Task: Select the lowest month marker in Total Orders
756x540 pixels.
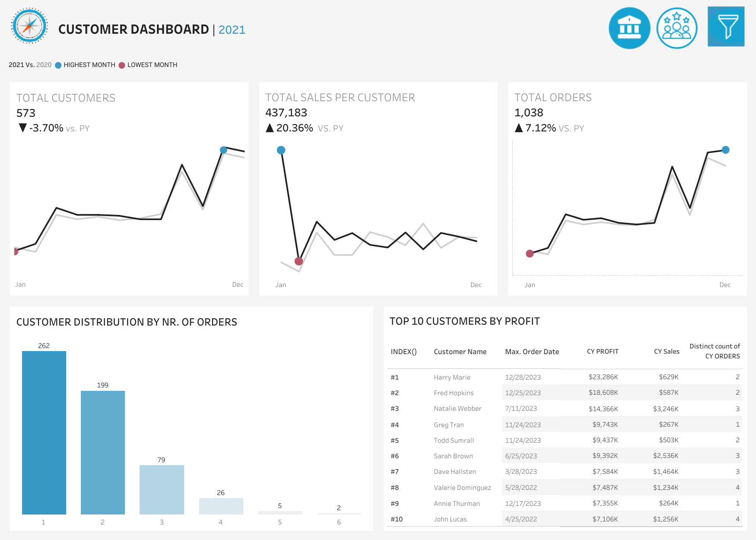Action: tap(530, 253)
